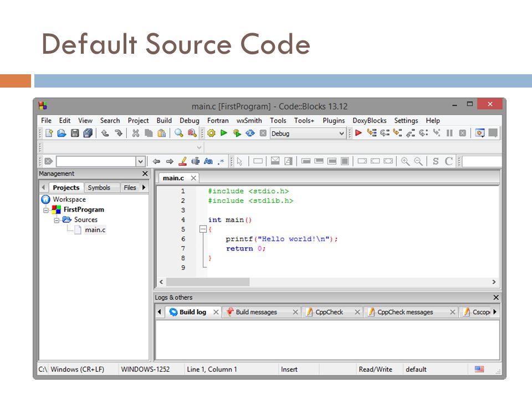The width and height of the screenshot is (532, 399).
Task: Click the zoom out magnifier icon
Action: tap(418, 161)
